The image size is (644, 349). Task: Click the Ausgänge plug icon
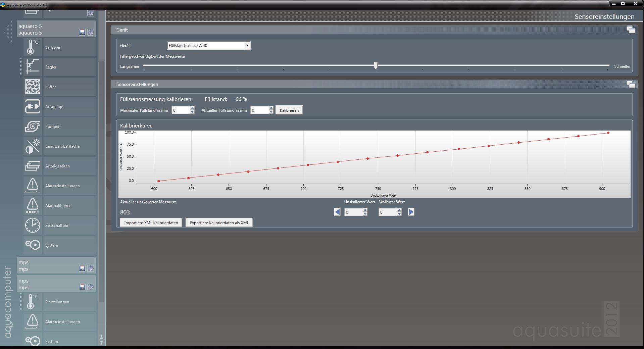coord(32,106)
